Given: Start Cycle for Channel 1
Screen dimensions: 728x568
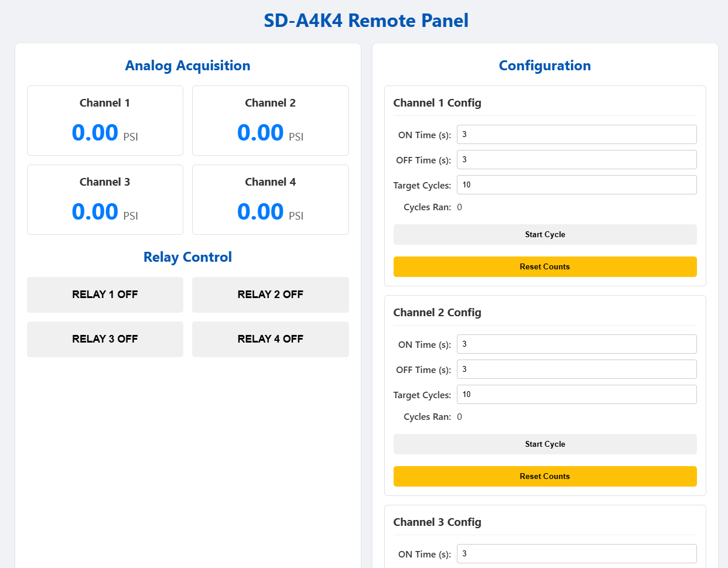Looking at the screenshot, I should tap(545, 234).
